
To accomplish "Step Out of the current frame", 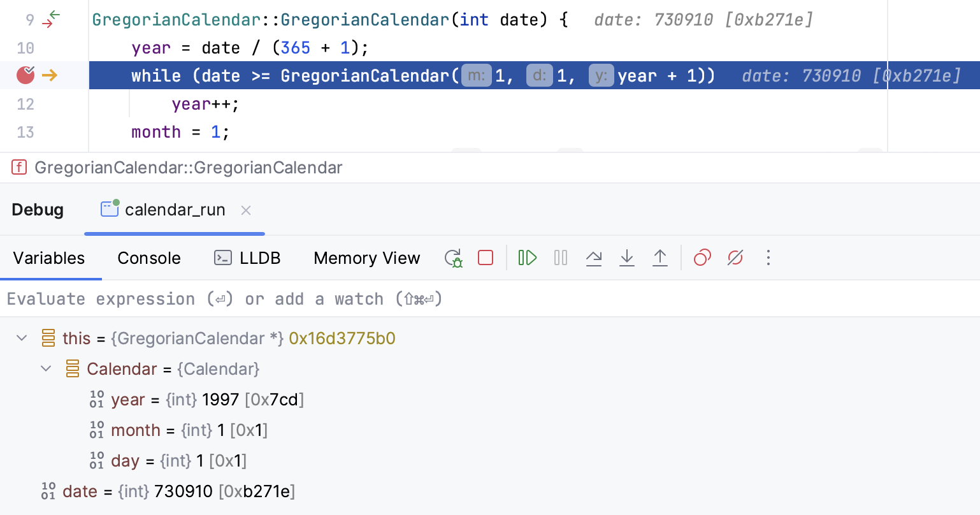I will click(660, 257).
